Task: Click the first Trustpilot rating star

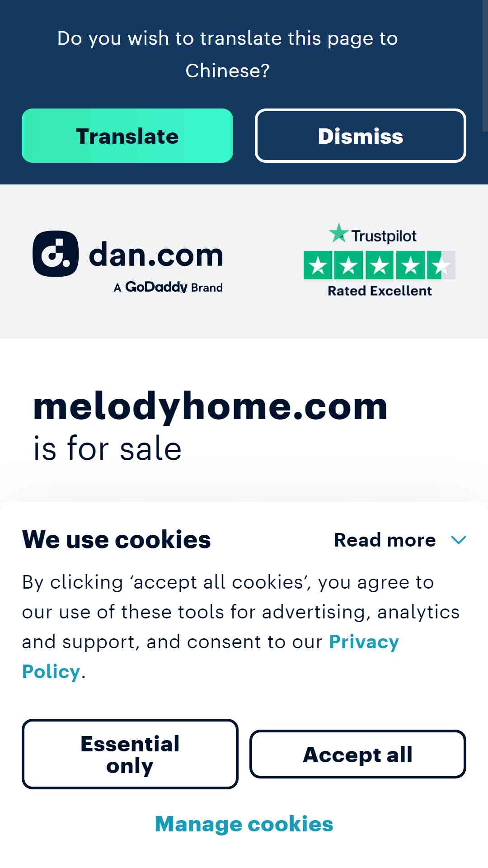Action: pos(318,265)
